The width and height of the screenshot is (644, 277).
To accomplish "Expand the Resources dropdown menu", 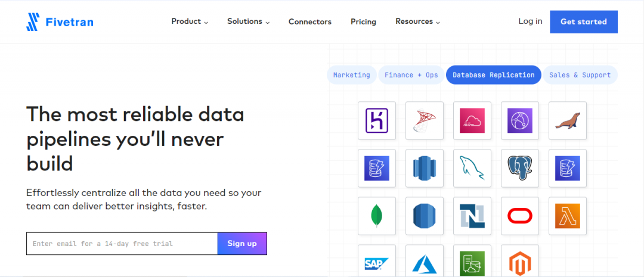I will click(x=417, y=21).
